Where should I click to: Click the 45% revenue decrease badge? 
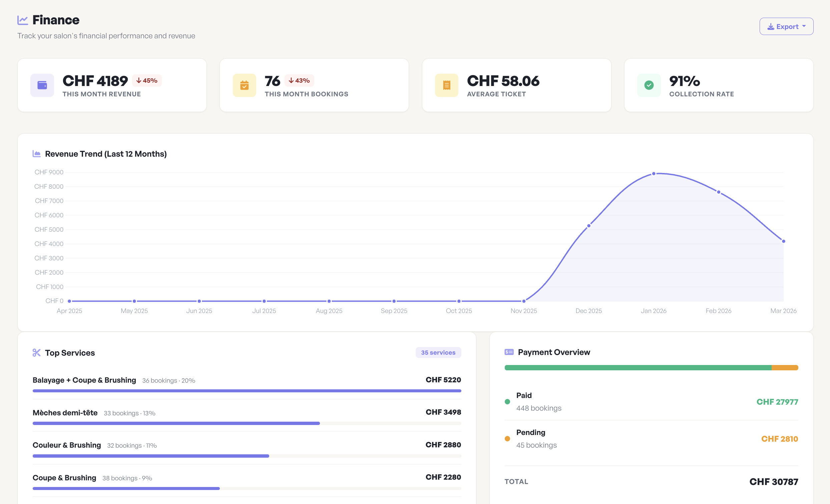click(x=147, y=80)
